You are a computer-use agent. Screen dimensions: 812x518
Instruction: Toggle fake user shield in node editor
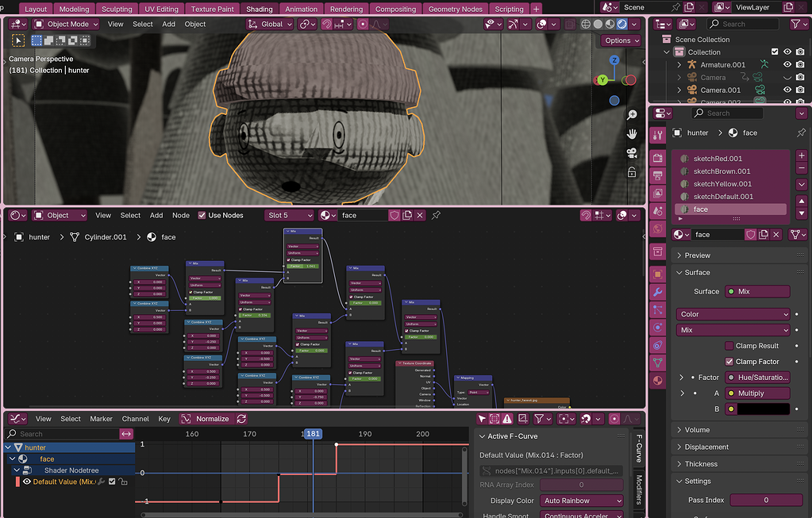tap(394, 215)
